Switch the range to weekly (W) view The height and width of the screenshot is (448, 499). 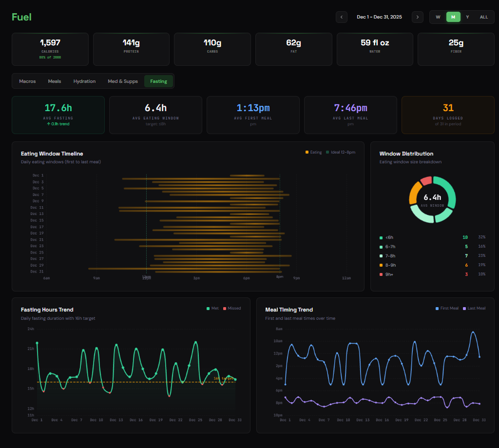click(x=438, y=17)
